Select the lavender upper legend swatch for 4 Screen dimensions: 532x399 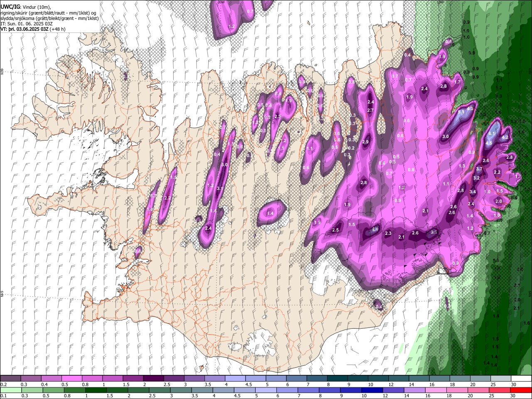click(x=234, y=379)
